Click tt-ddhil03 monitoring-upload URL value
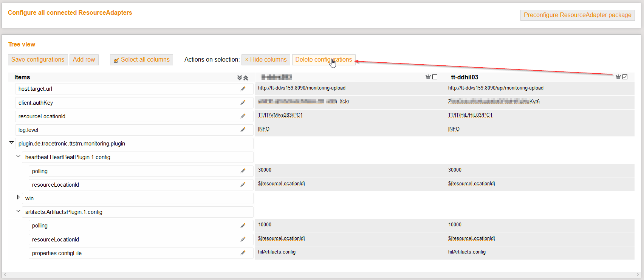Viewport: 644px width, 280px height. (x=495, y=88)
